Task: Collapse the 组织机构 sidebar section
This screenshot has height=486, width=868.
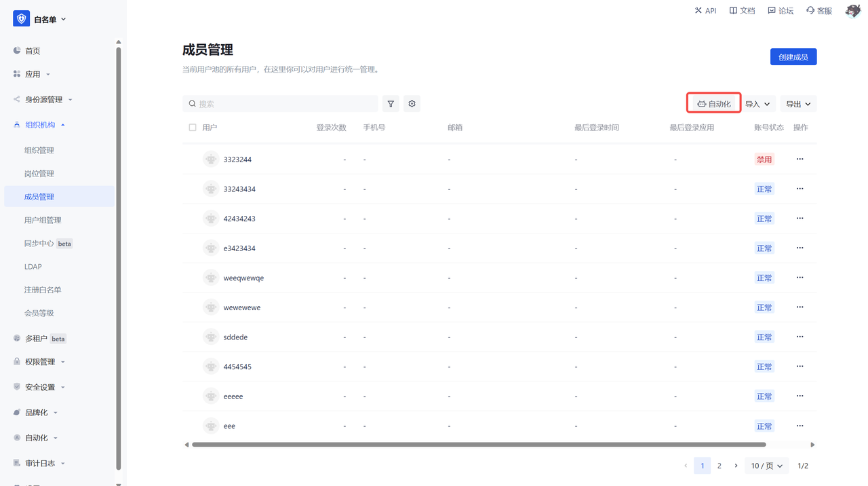Action: 45,125
